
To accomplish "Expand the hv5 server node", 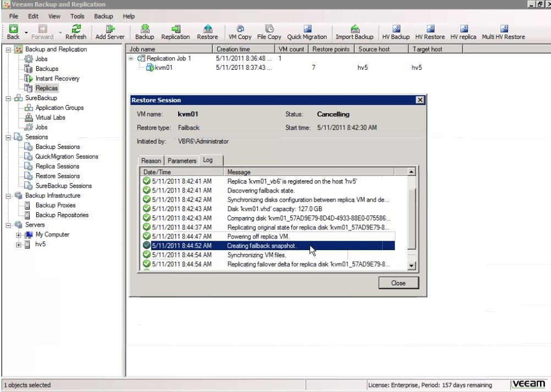I will (x=17, y=244).
